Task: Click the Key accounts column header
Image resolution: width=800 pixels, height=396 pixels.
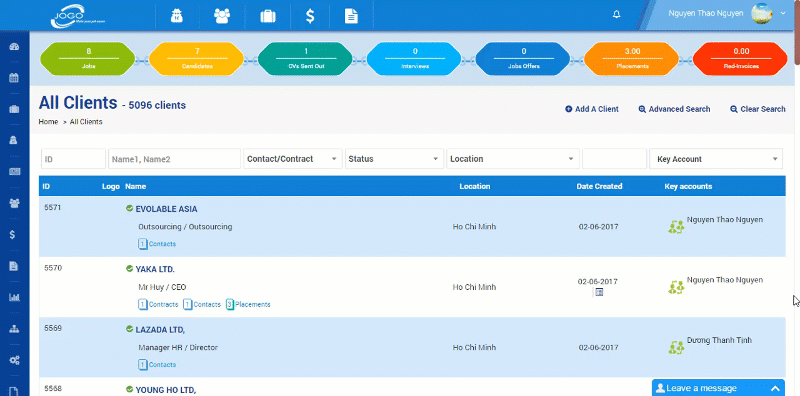Action: (x=688, y=186)
